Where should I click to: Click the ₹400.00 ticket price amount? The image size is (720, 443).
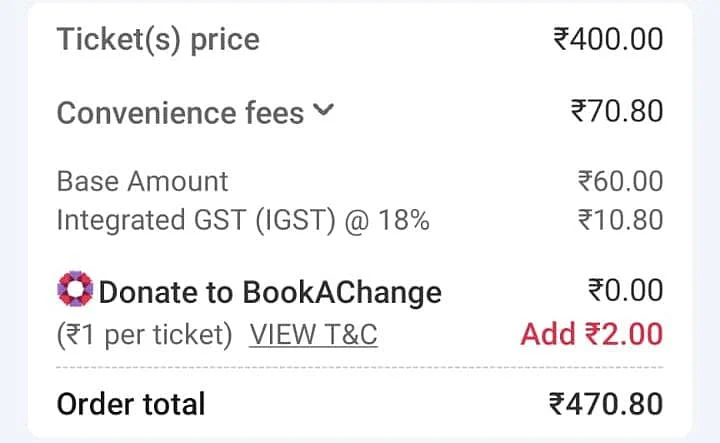pyautogui.click(x=608, y=40)
